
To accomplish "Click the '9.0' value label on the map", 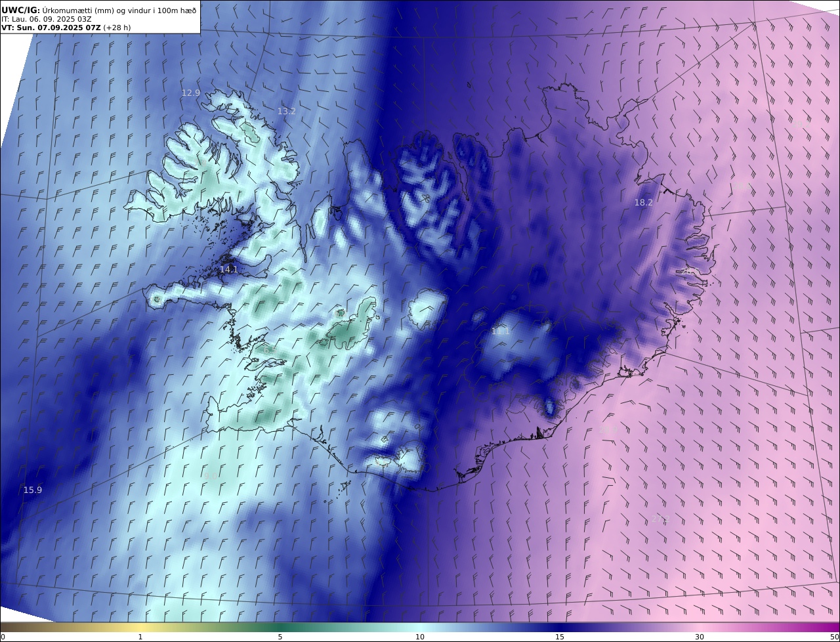I will point(211,477).
